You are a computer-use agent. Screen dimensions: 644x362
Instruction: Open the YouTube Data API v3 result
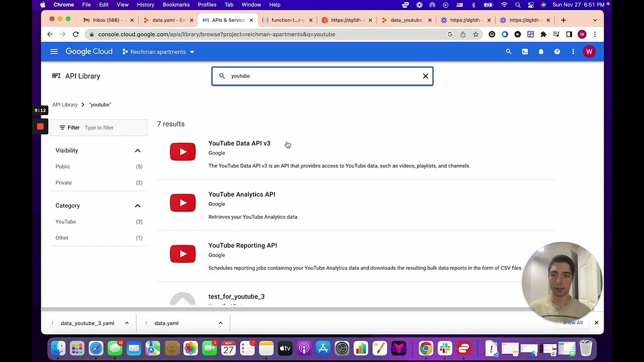239,143
